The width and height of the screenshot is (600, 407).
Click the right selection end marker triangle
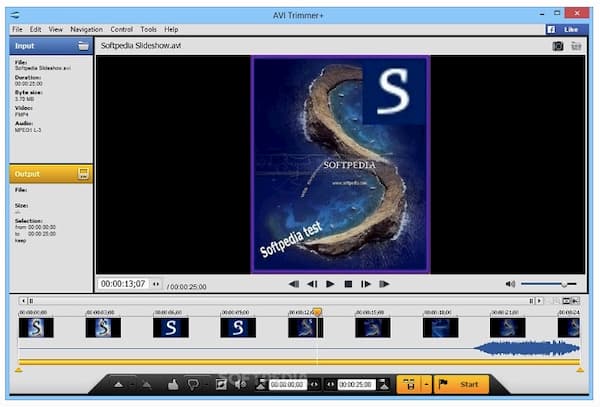(580, 370)
